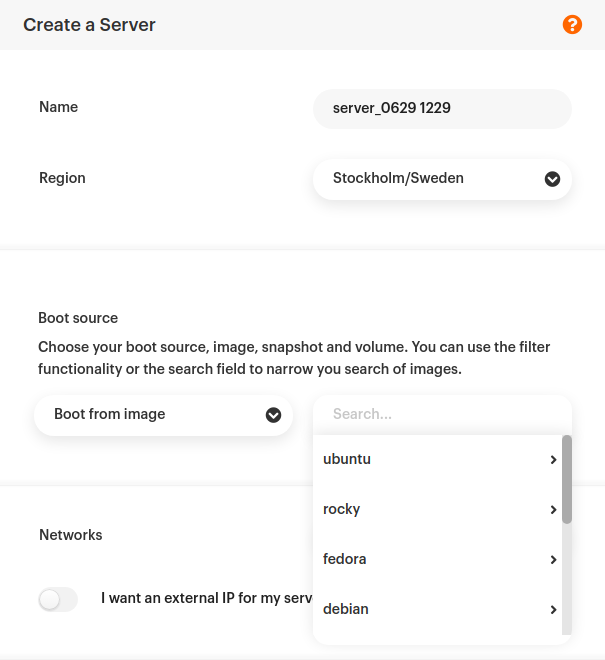
Task: Open the Stockholm/Sweden region dropdown
Action: (441, 179)
